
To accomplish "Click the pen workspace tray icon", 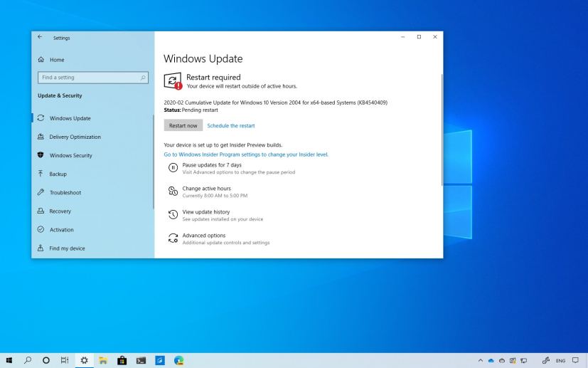I will tap(546, 360).
